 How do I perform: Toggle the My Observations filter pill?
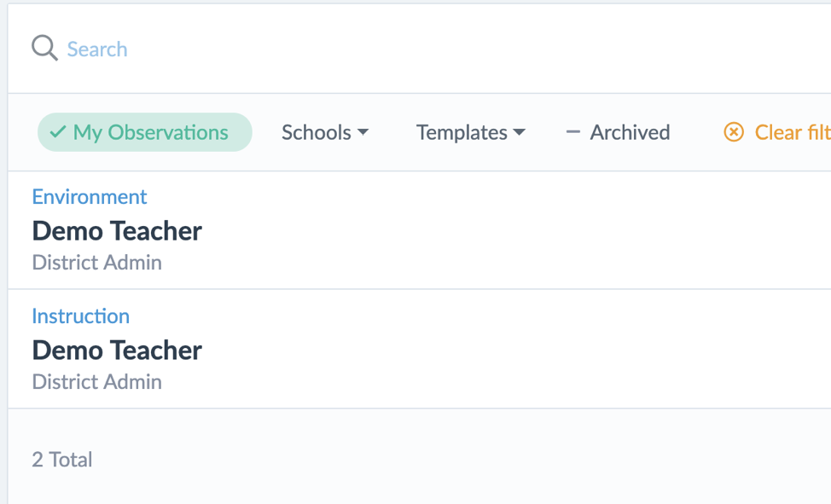[x=145, y=133]
